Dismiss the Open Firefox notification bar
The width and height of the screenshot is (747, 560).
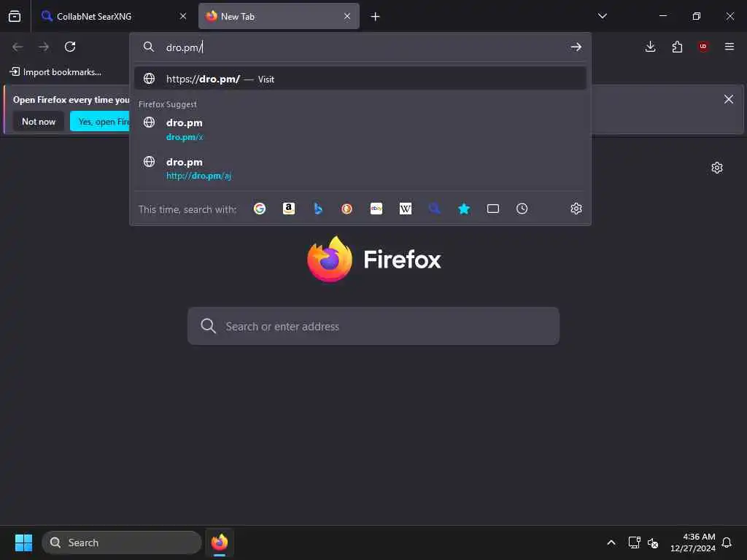pyautogui.click(x=729, y=99)
